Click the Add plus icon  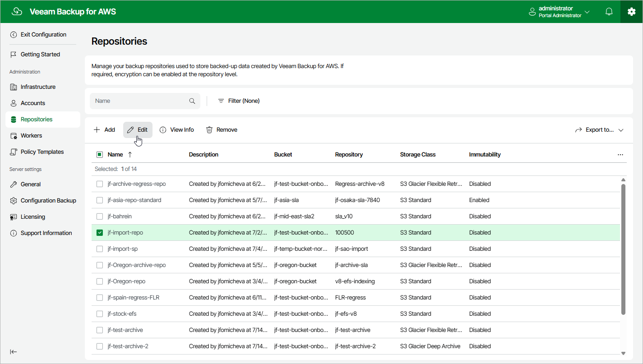click(97, 130)
